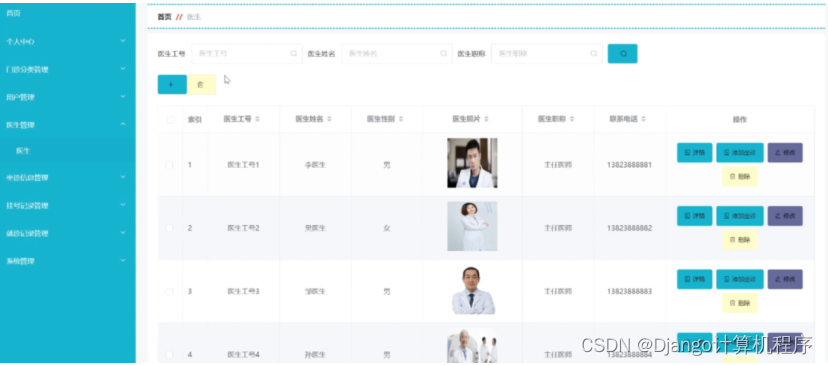Toggle the select-all checkbox in table header
The height and width of the screenshot is (365, 828).
tap(170, 119)
